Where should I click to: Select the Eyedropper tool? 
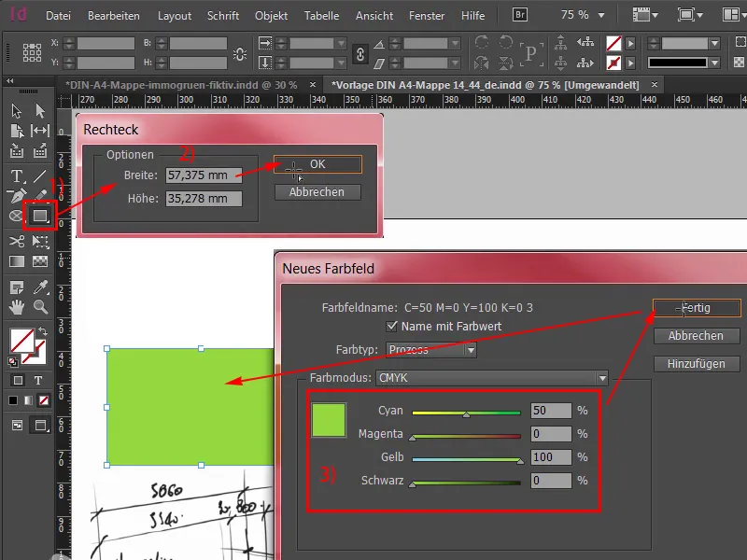click(x=41, y=287)
